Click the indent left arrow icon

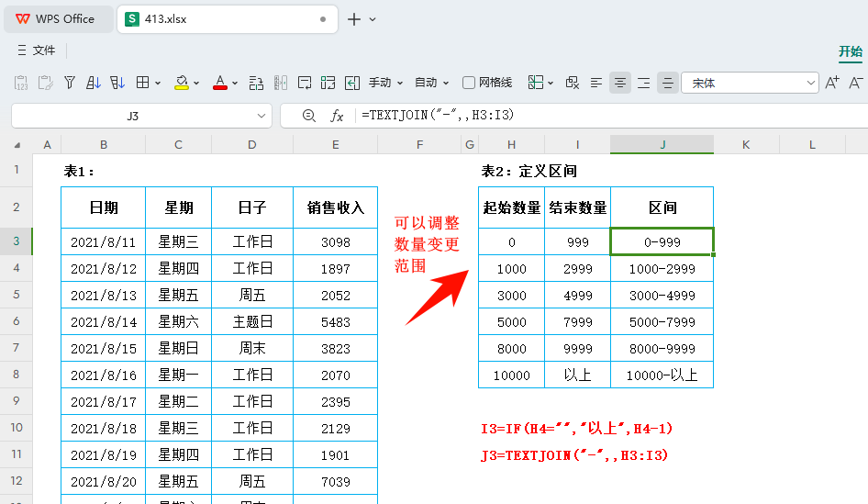point(352,83)
